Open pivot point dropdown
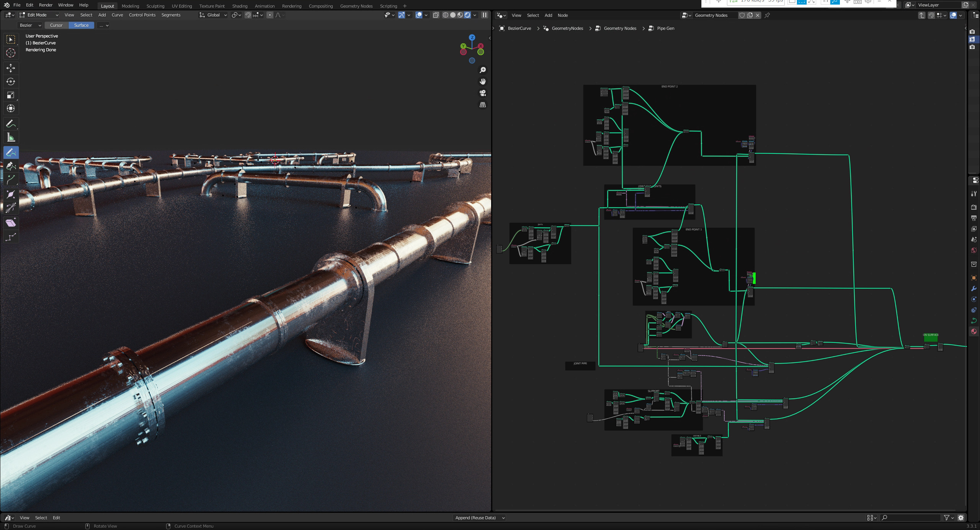Viewport: 980px width, 530px height. 237,15
